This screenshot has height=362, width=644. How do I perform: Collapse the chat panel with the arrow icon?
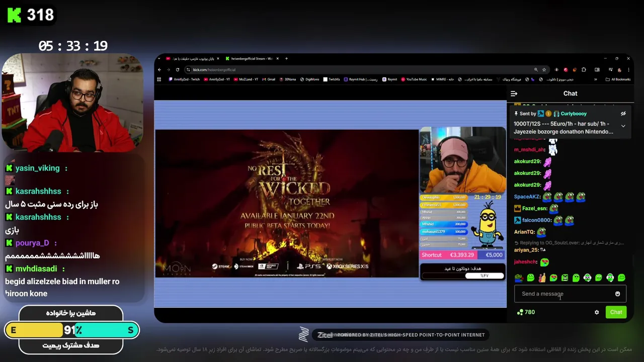point(514,94)
